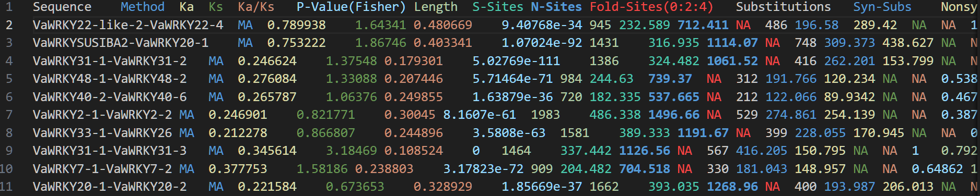Click S-Sites value 389.333
This screenshot has height=196, width=980.
(645, 133)
